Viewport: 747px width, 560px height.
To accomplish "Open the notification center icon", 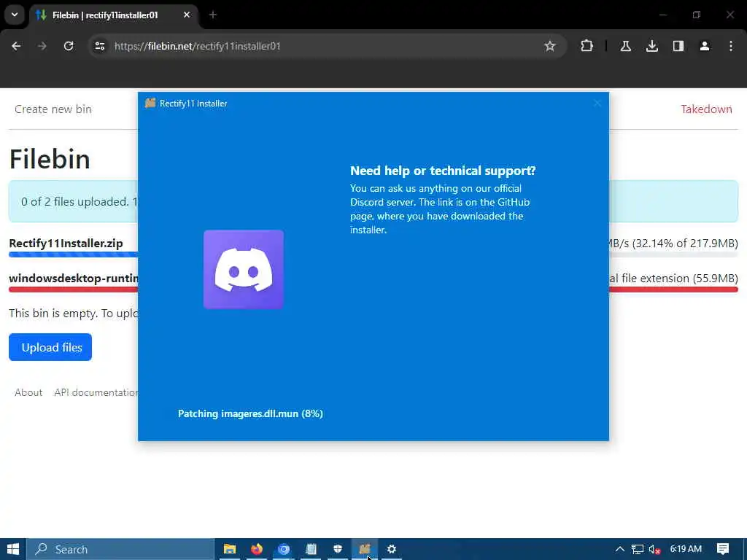I will click(723, 549).
